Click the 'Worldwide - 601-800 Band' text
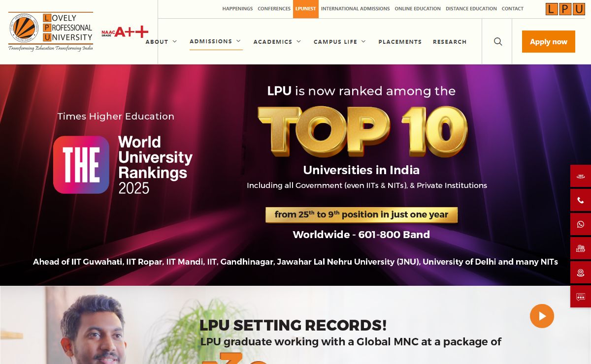The width and height of the screenshot is (591, 364). (361, 235)
